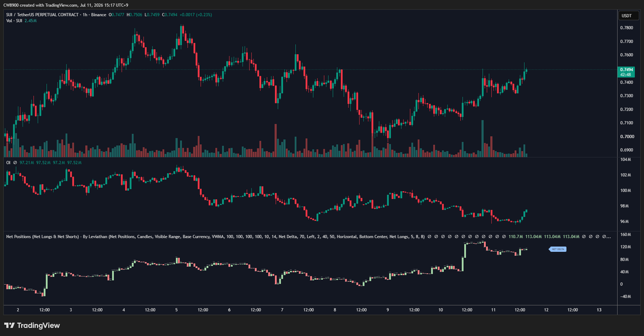Click date label 7 on time axis
Image resolution: width=644 pixels, height=336 pixels.
coord(282,310)
